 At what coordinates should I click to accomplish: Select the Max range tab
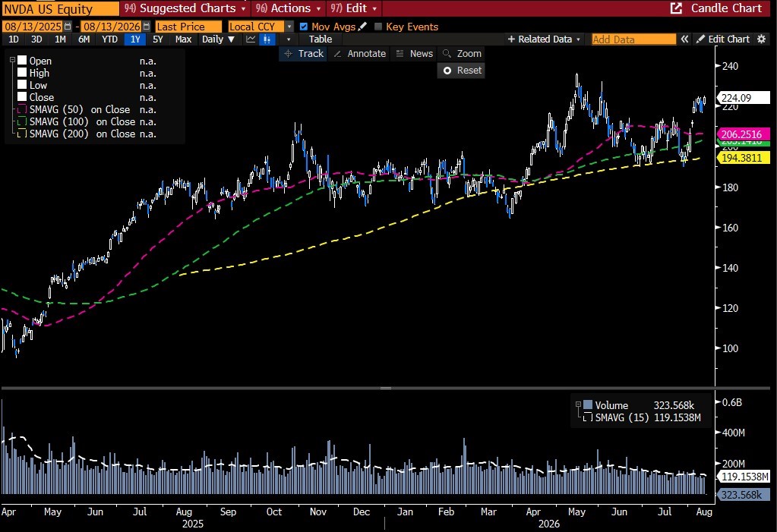pos(183,39)
